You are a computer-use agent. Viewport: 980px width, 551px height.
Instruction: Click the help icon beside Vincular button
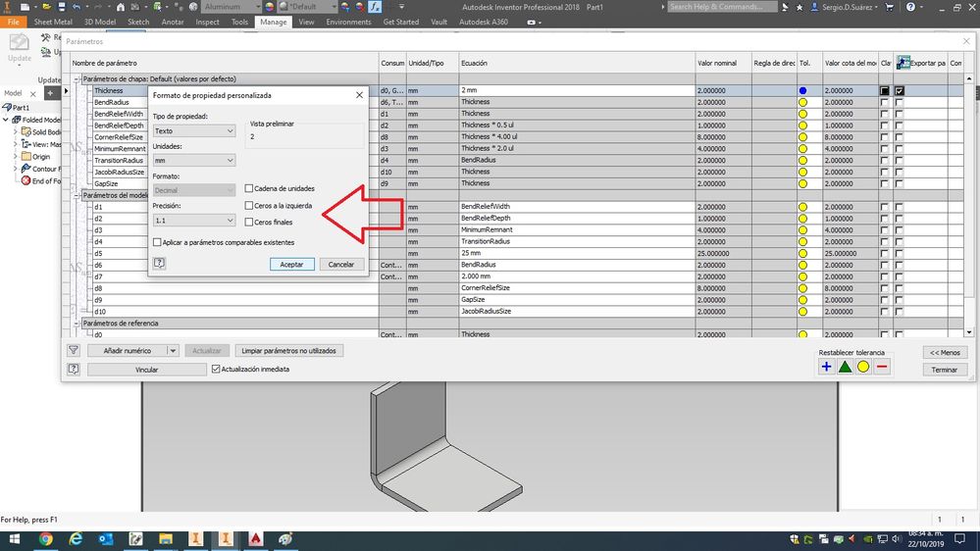[74, 370]
